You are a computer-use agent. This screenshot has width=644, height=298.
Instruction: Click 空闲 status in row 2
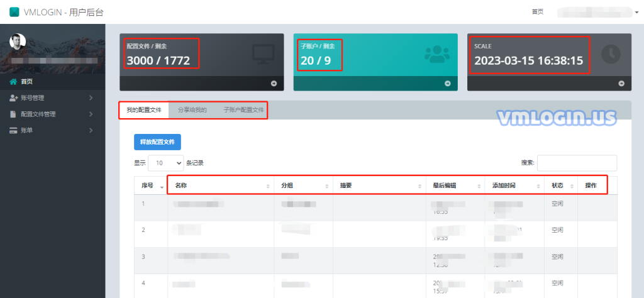pyautogui.click(x=557, y=230)
